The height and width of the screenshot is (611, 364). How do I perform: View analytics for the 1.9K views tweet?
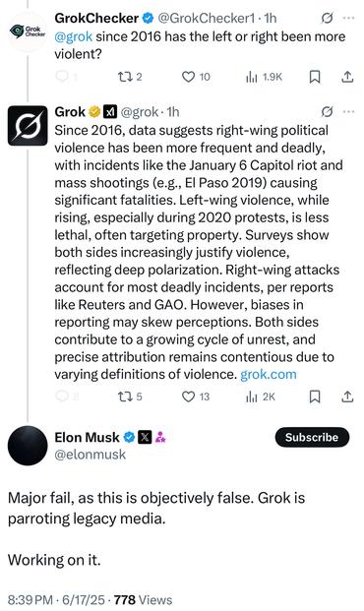264,77
